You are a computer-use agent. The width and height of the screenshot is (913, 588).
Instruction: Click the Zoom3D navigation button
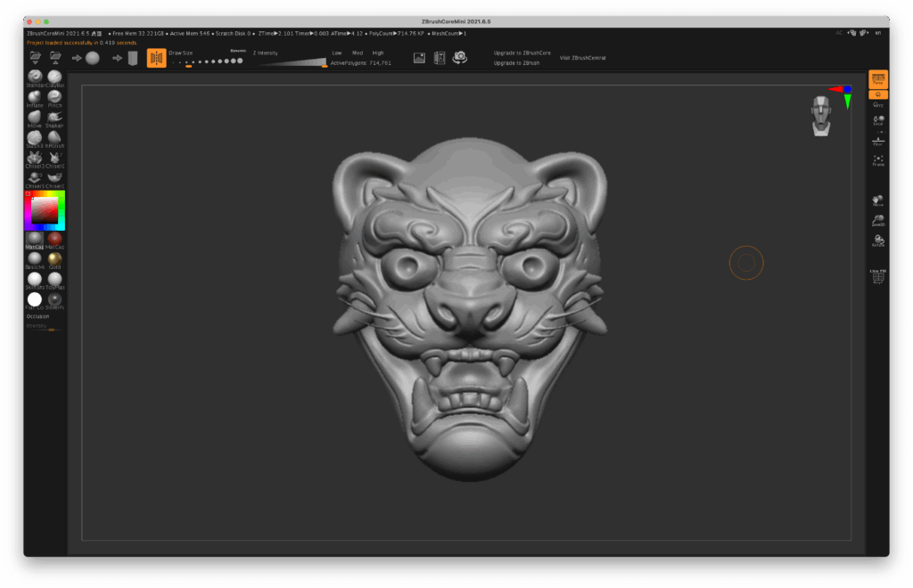point(878,220)
